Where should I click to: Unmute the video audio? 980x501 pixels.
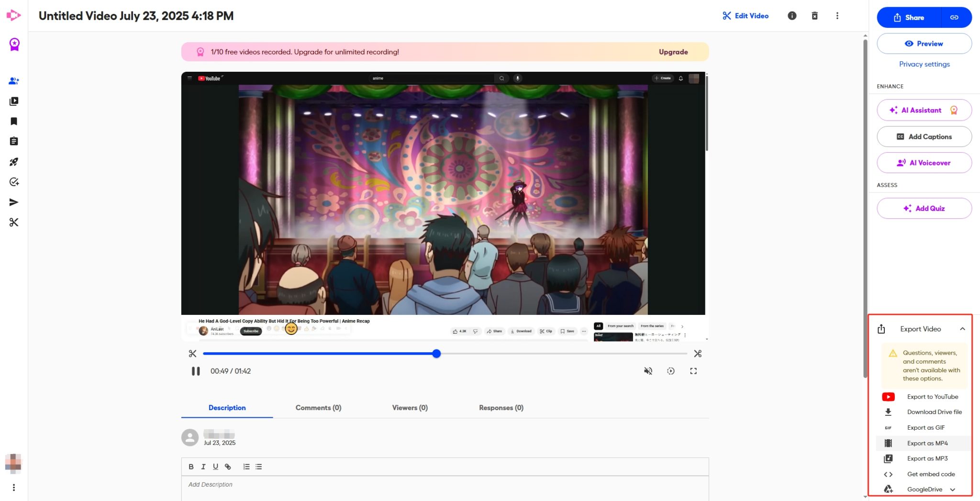click(x=648, y=371)
